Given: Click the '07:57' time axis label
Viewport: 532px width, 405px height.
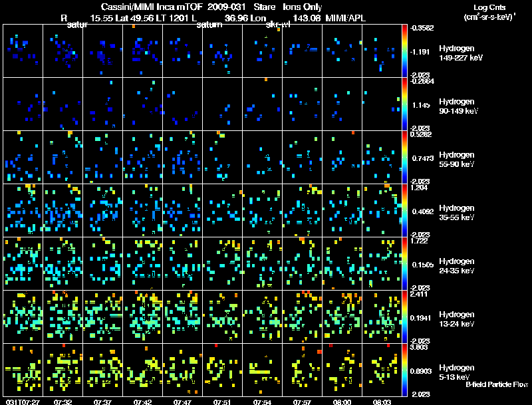Looking at the screenshot, I should tap(302, 402).
